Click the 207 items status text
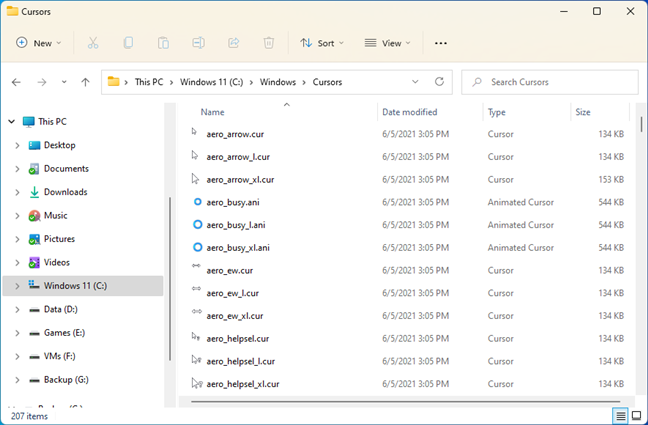The height and width of the screenshot is (425, 648). (29, 416)
